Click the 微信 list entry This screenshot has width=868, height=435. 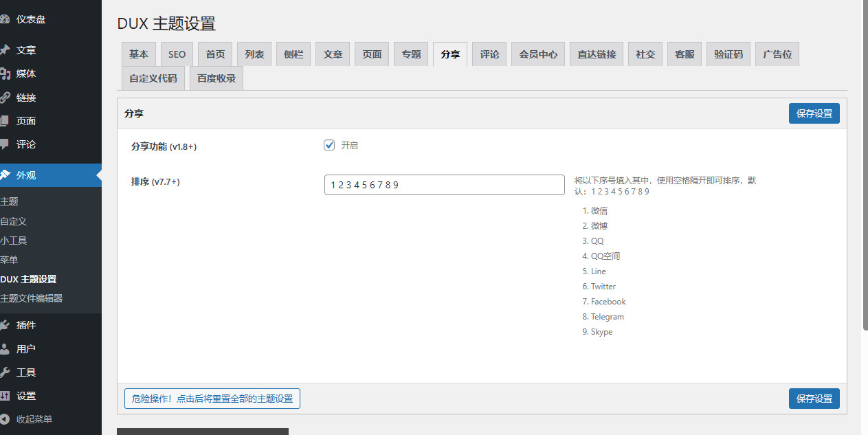click(x=599, y=211)
